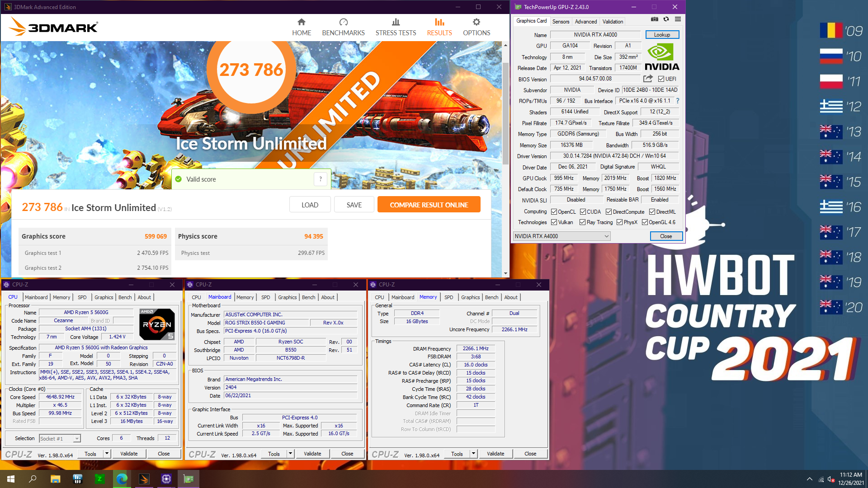Show hidden system tray icons

click(809, 479)
